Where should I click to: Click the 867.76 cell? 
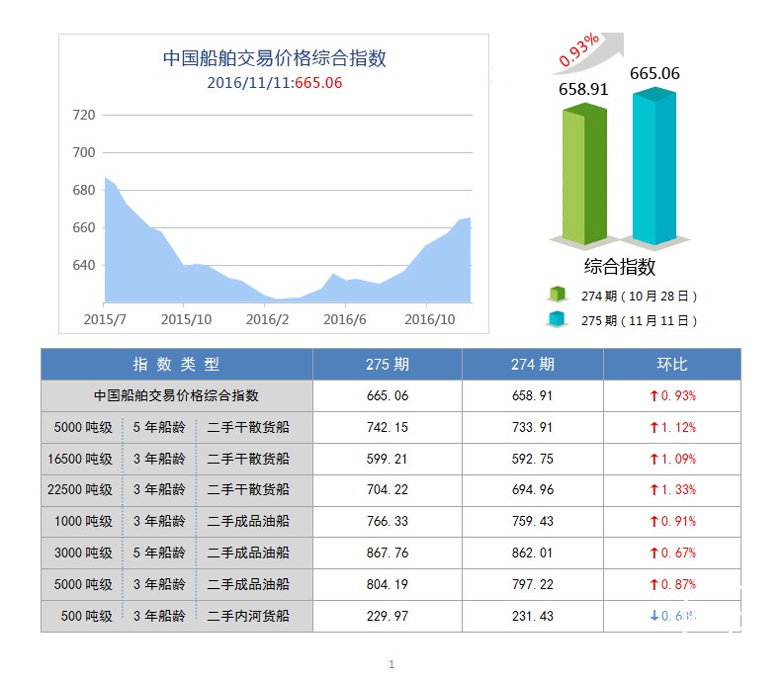pos(387,553)
